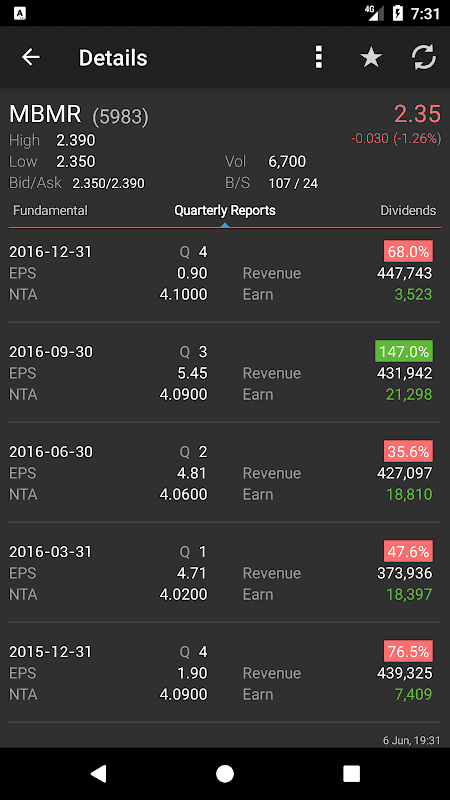This screenshot has width=450, height=800.
Task: Select the 2016-06-30 Q2 report entry
Action: tap(225, 473)
